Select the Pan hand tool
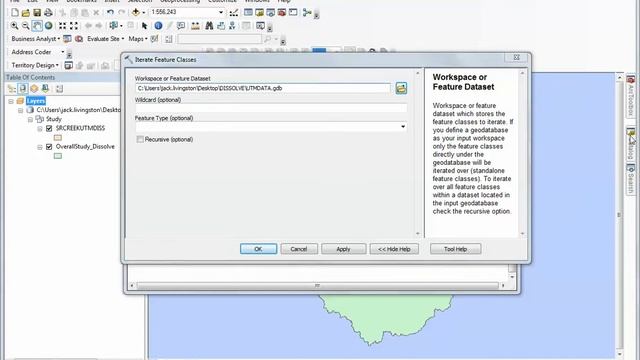This screenshot has height=360, width=640. point(37,26)
